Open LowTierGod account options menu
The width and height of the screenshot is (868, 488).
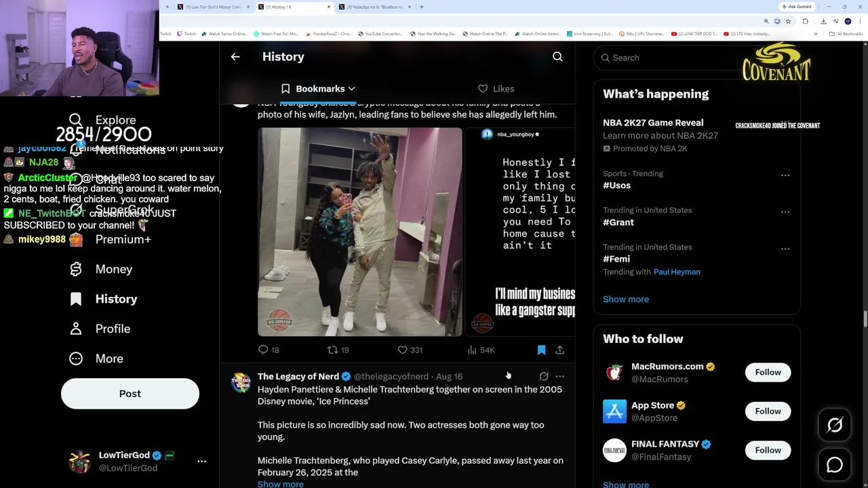(x=201, y=461)
